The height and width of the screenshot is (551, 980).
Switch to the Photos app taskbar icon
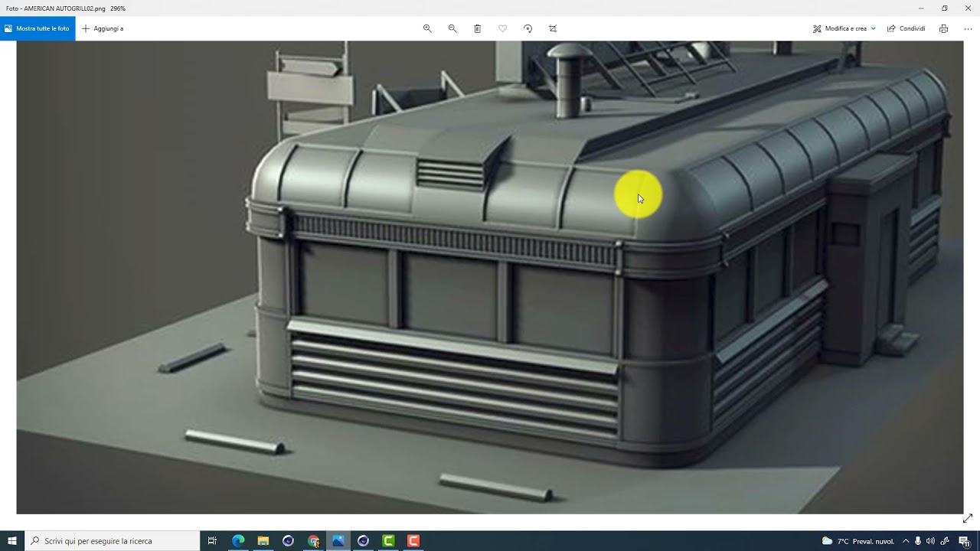click(338, 541)
